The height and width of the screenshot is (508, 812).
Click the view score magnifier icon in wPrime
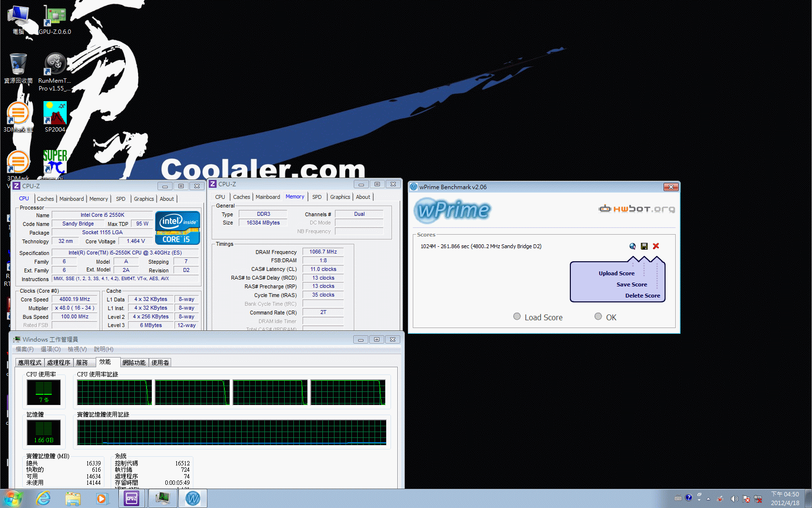pyautogui.click(x=633, y=246)
